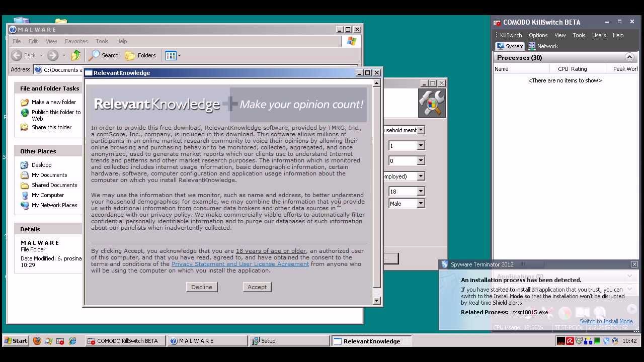
Task: Open the Help menu in KillSwitch
Action: pyautogui.click(x=618, y=35)
